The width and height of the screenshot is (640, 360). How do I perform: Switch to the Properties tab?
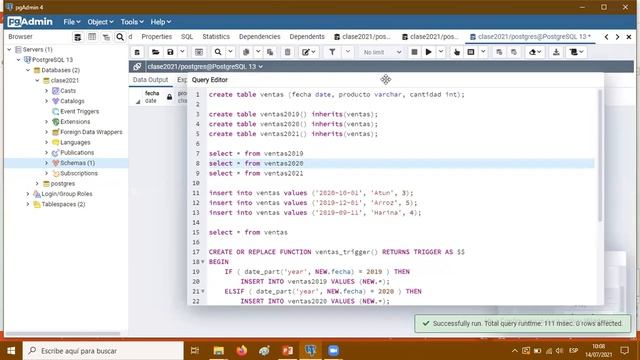[x=157, y=37]
